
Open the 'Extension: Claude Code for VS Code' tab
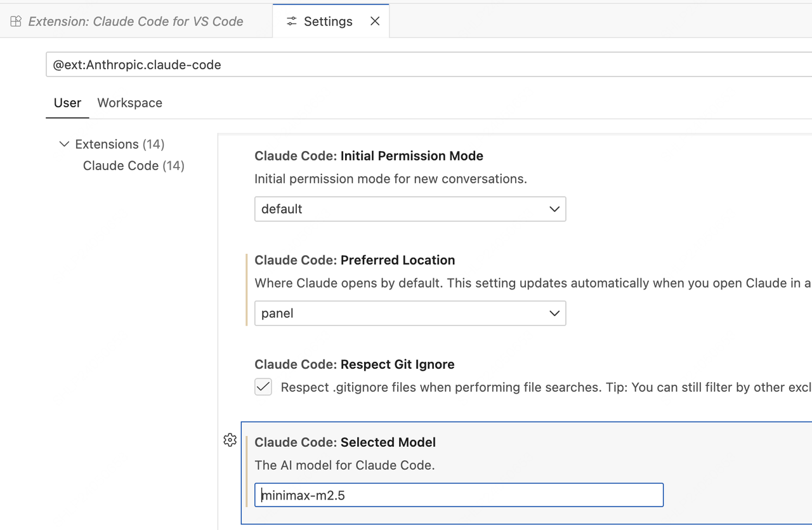click(135, 22)
